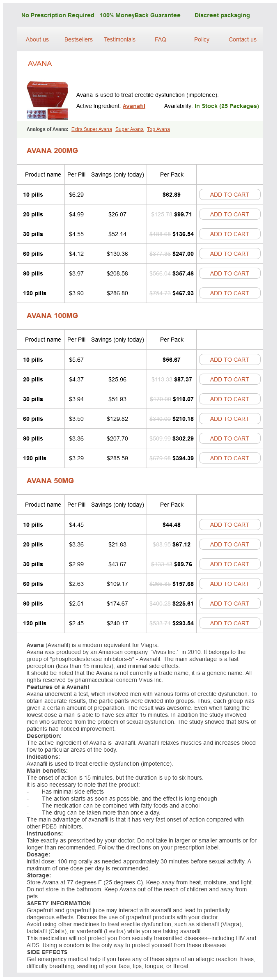
Task: Add 30 pills Avana 200mg to cart
Action: tap(230, 234)
